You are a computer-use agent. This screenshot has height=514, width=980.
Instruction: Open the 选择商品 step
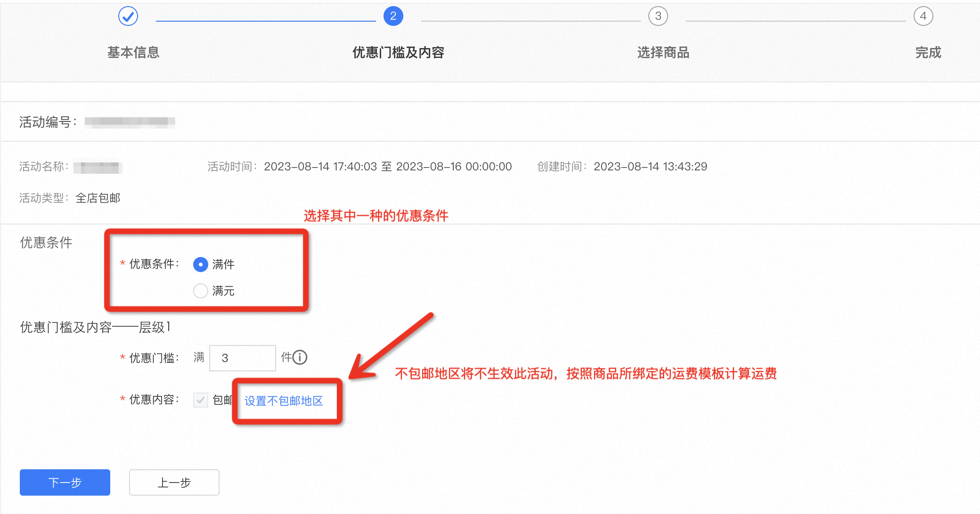pos(663,52)
